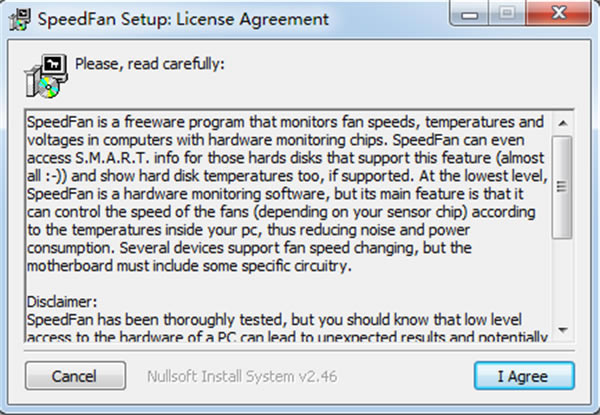The height and width of the screenshot is (415, 600).
Task: Click the disabled maximize window button
Action: [507, 14]
